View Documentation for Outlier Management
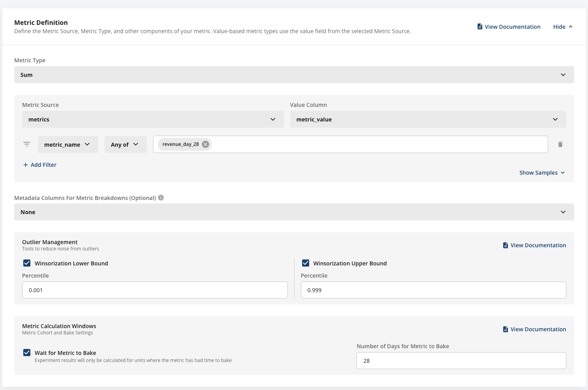The width and height of the screenshot is (588, 390). [534, 245]
